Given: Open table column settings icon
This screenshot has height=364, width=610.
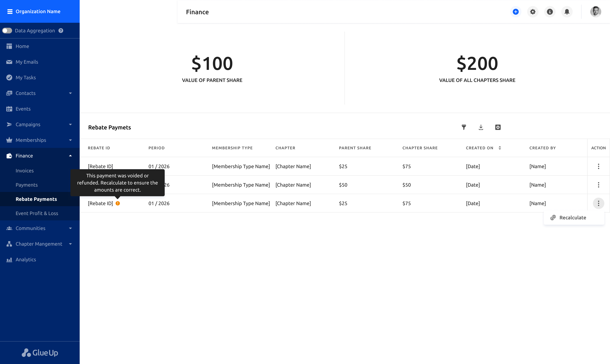Looking at the screenshot, I should 498,127.
